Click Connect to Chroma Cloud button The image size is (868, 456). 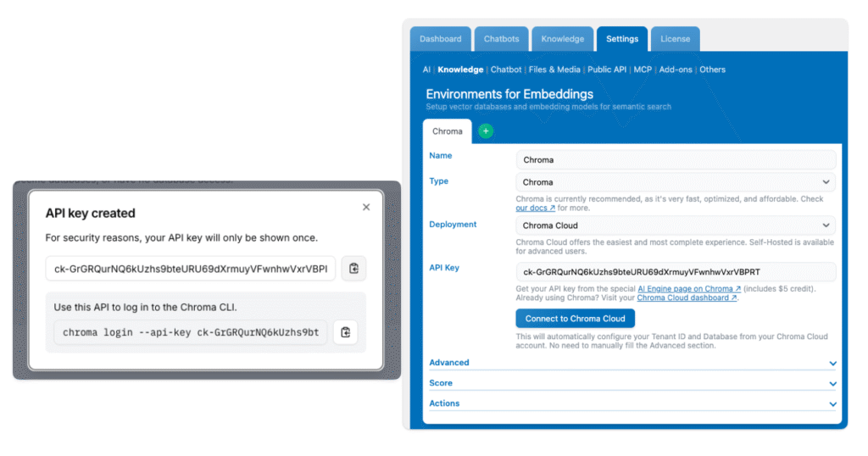point(575,319)
